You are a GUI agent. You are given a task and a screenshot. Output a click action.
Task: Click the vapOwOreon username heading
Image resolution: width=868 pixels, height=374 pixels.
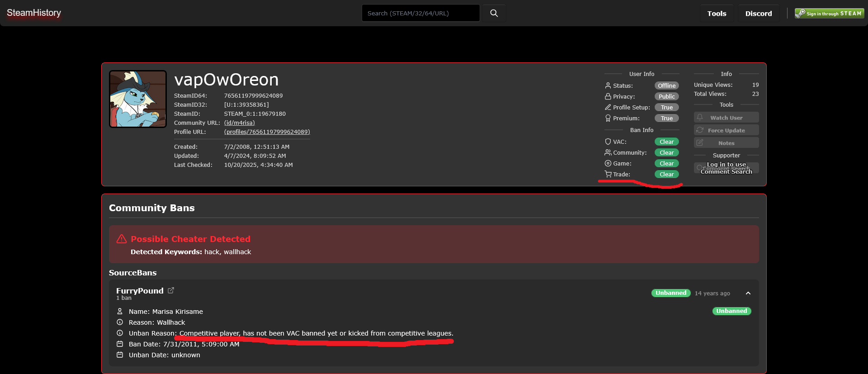tap(226, 80)
